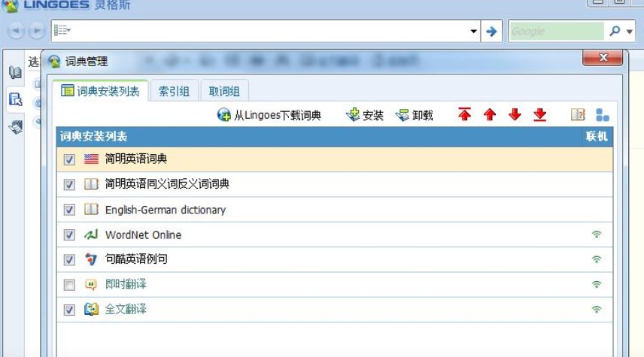Enable the 即时翻译 checkbox
This screenshot has height=357, width=644.
coord(69,285)
